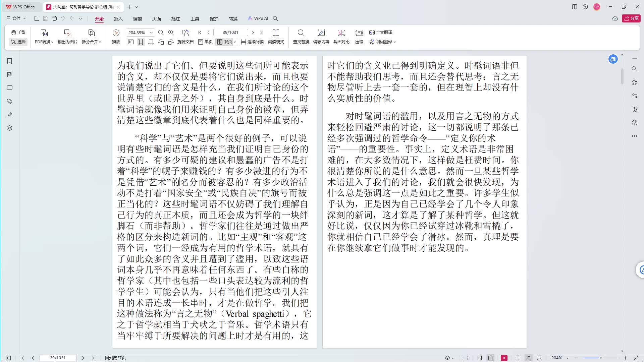Switch to the 转换 tab

233,19
